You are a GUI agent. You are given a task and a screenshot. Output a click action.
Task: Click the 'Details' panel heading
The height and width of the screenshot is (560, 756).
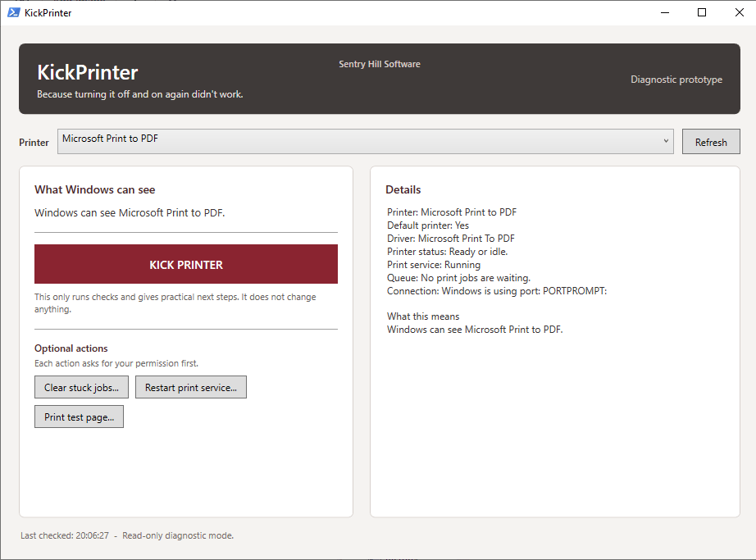(x=403, y=190)
